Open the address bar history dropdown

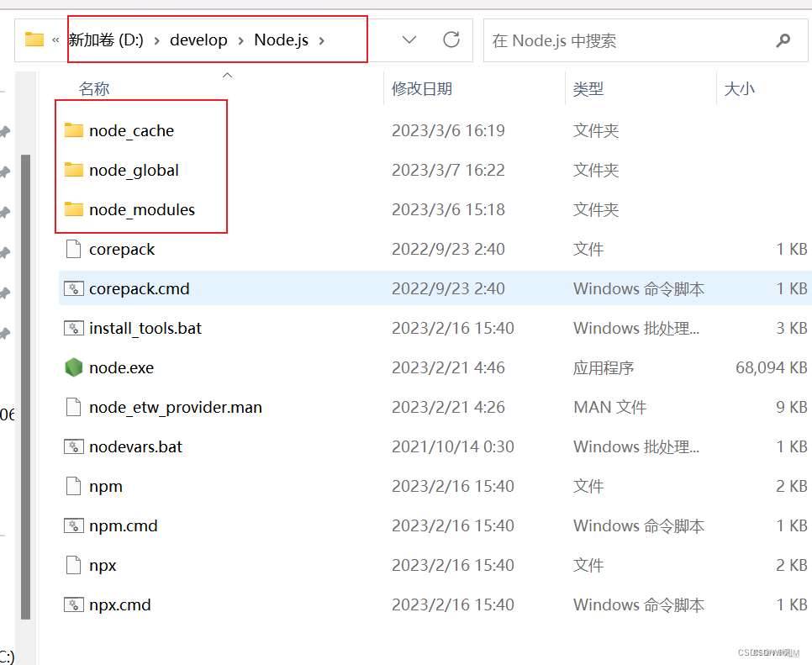pos(409,40)
